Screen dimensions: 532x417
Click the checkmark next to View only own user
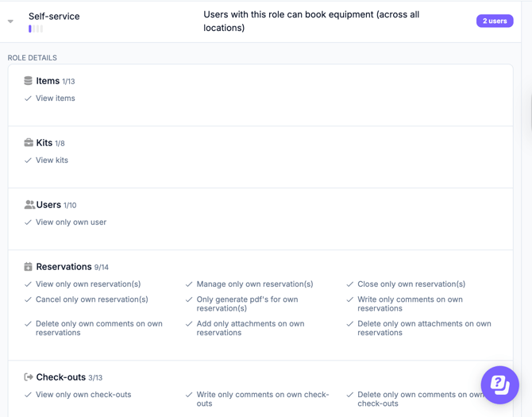point(28,222)
